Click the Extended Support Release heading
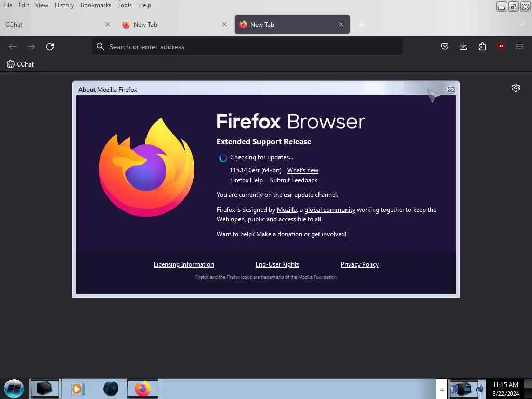Viewport: 532px width, 399px height. point(264,141)
